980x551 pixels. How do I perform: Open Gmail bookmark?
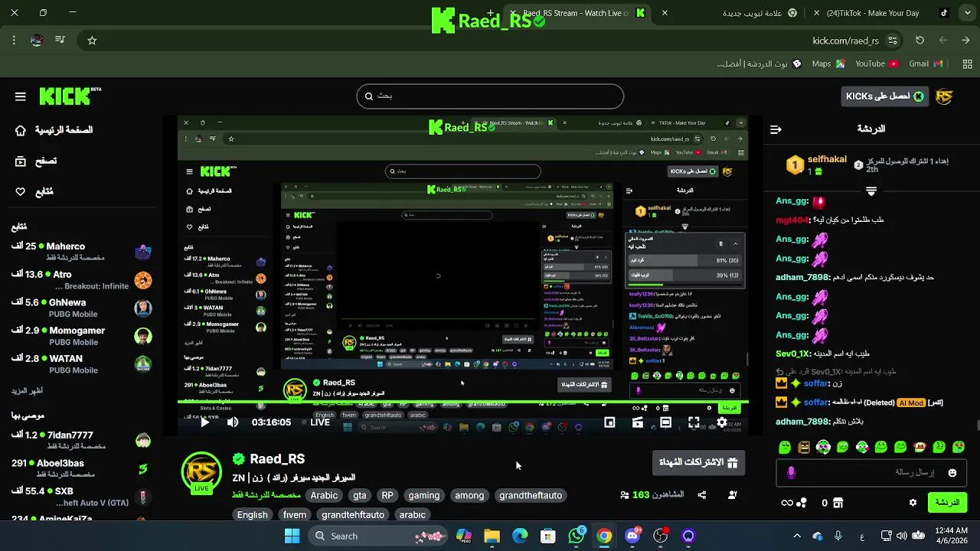pyautogui.click(x=926, y=64)
